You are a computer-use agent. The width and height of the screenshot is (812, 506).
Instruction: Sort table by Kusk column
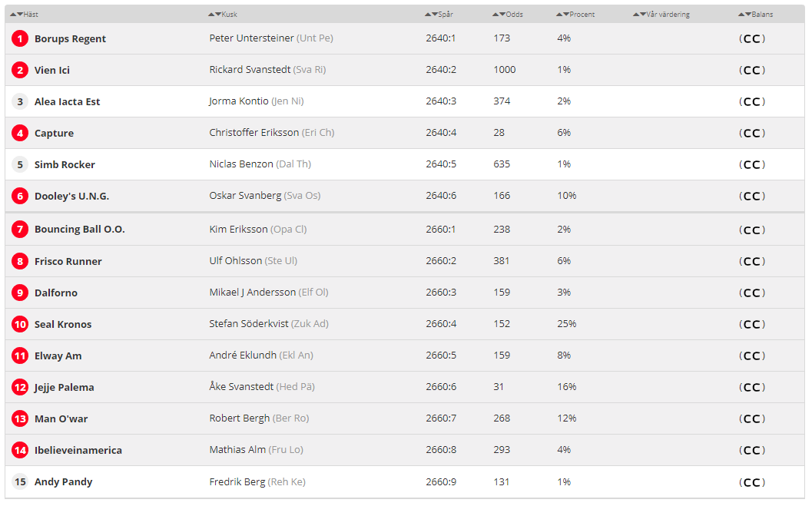click(x=223, y=15)
